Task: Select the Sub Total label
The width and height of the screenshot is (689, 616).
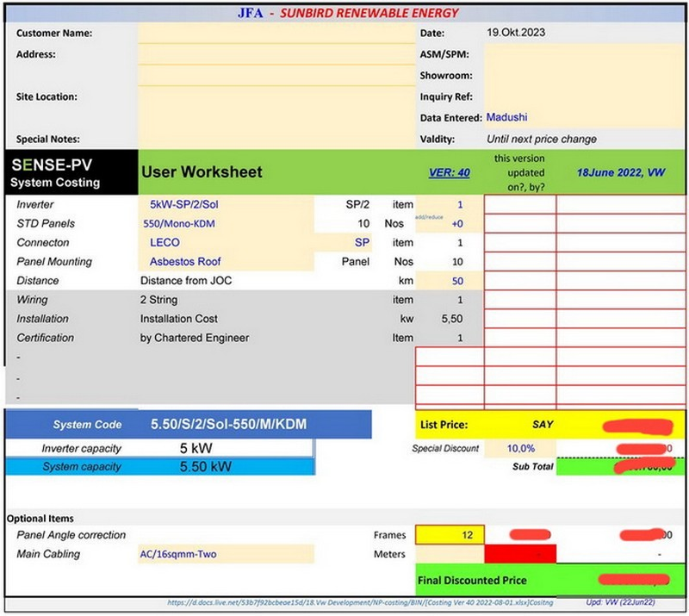Action: tap(532, 466)
